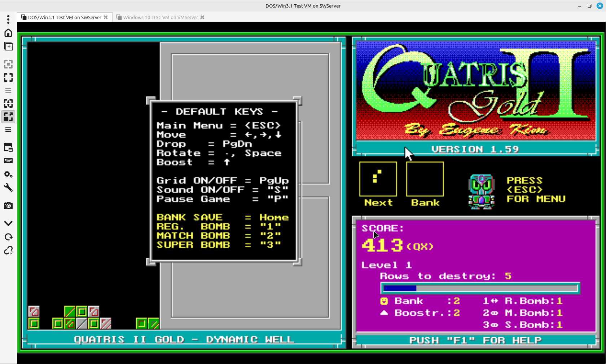This screenshot has height=364, width=606.
Task: Click 'SUPER BOMB = "3"' line
Action: coord(219,245)
